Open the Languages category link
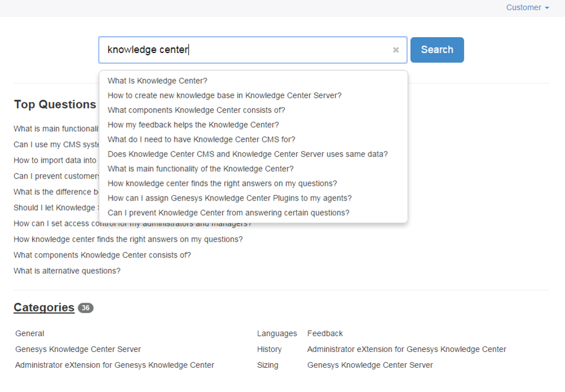Image resolution: width=565 pixels, height=392 pixels. click(277, 334)
